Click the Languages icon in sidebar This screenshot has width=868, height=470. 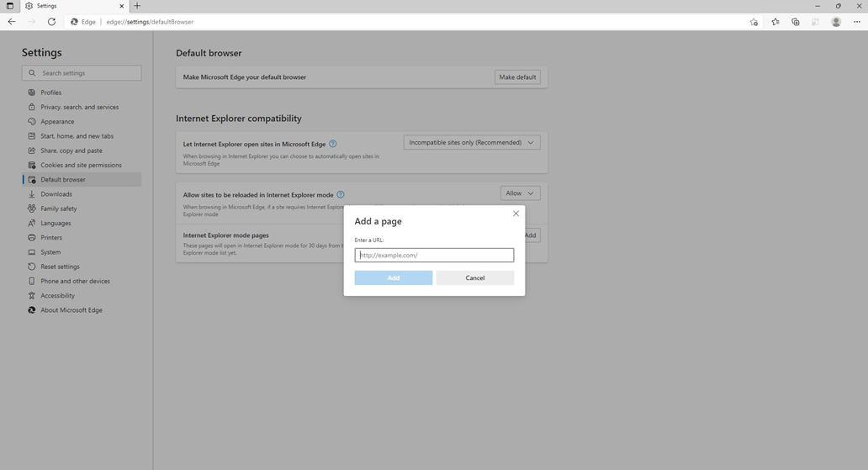coord(32,223)
